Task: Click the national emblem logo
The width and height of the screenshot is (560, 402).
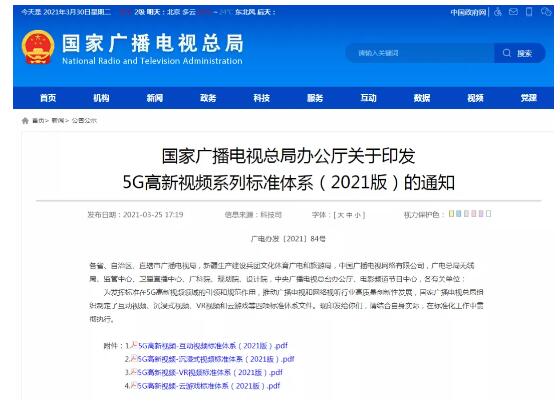Action: 38,47
